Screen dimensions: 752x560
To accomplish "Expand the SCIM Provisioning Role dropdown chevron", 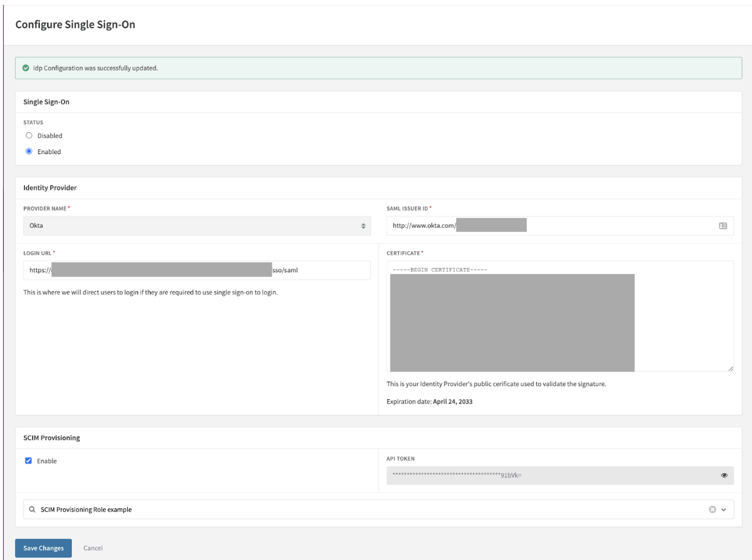I will 724,509.
